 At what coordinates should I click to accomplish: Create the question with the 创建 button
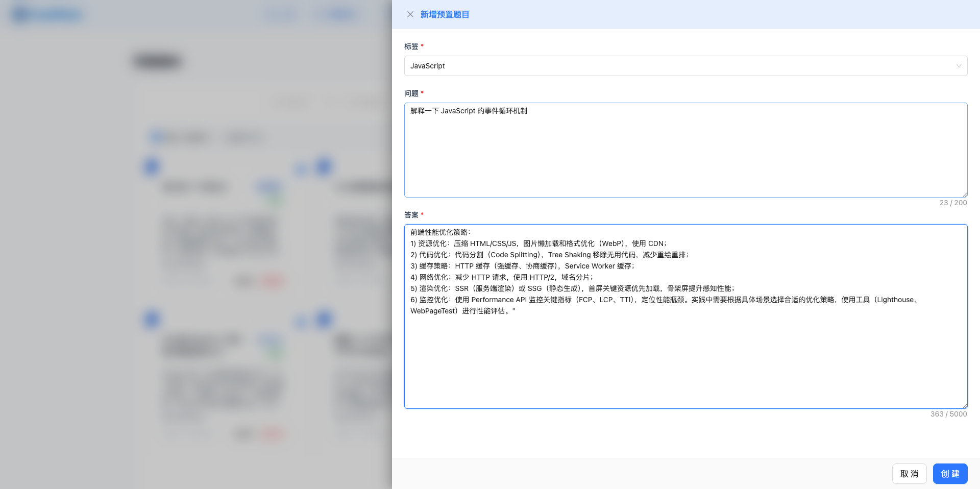(x=950, y=474)
